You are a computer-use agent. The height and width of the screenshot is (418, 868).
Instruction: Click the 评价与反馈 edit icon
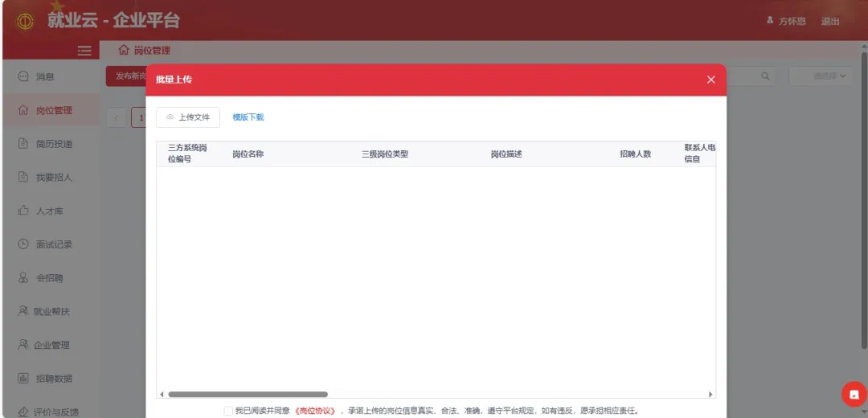click(x=23, y=412)
